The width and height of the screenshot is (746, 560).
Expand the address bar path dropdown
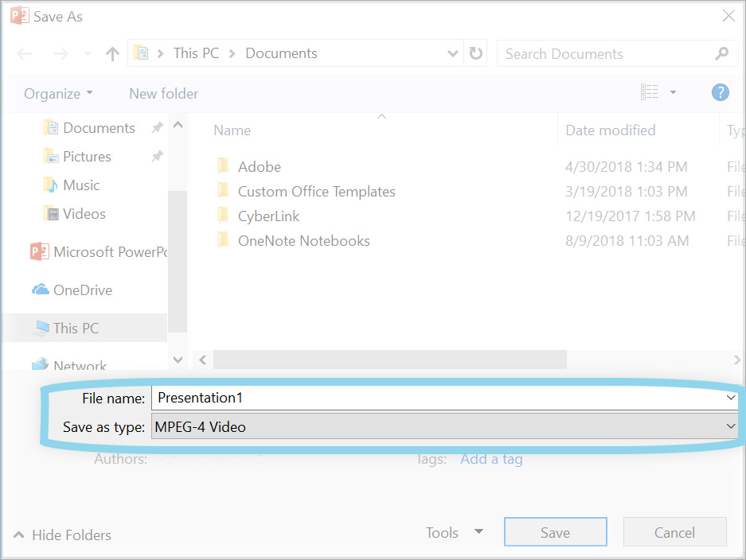pyautogui.click(x=453, y=54)
